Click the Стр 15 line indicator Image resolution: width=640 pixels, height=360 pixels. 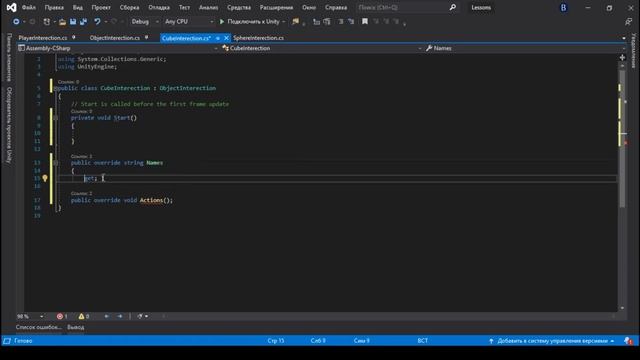click(276, 341)
